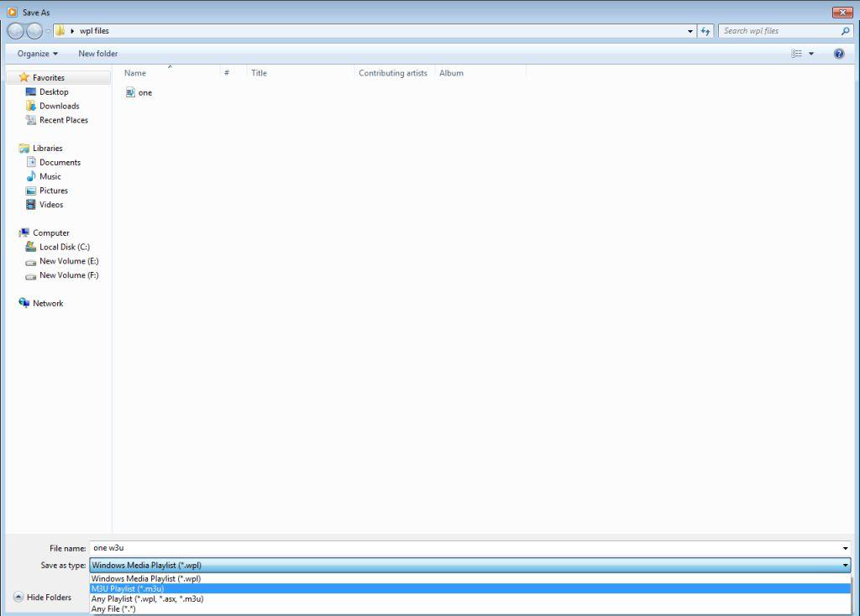Open New Volume (F:)
This screenshot has width=860, height=616.
click(x=69, y=275)
